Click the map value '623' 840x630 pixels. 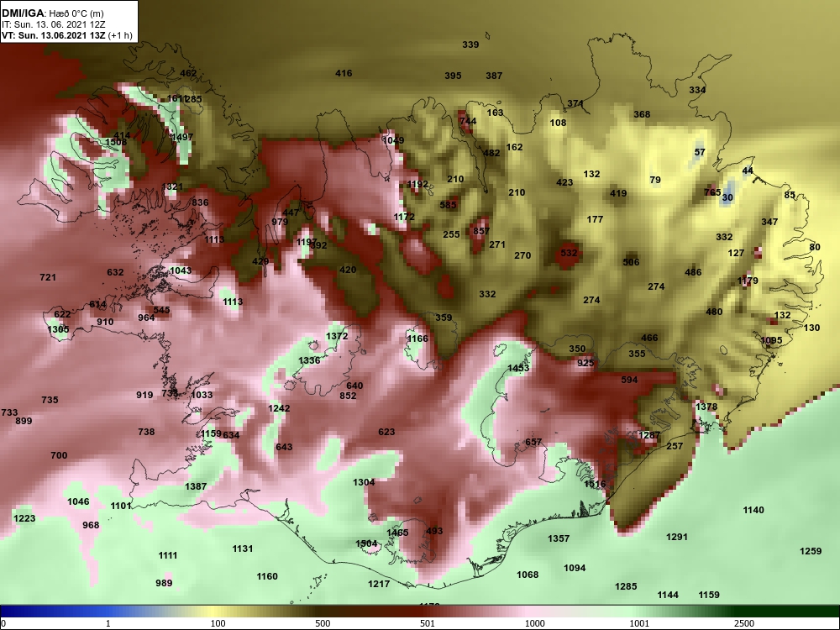tap(386, 432)
